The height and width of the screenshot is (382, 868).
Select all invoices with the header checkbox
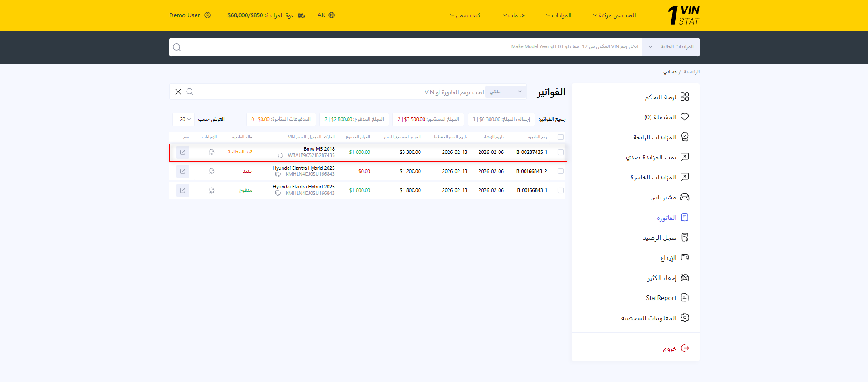pos(560,137)
